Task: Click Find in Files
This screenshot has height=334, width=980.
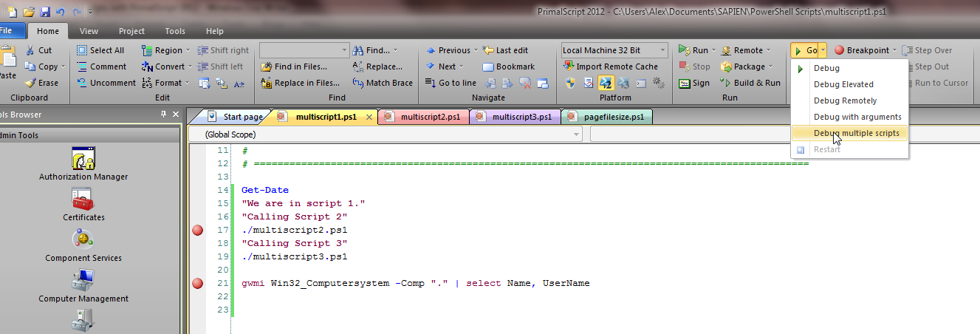Action: pos(294,67)
